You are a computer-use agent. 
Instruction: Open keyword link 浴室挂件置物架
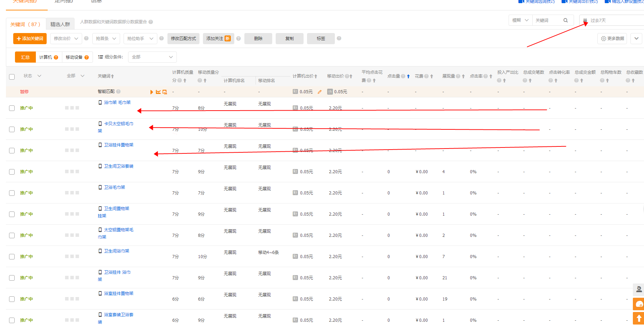119,294
